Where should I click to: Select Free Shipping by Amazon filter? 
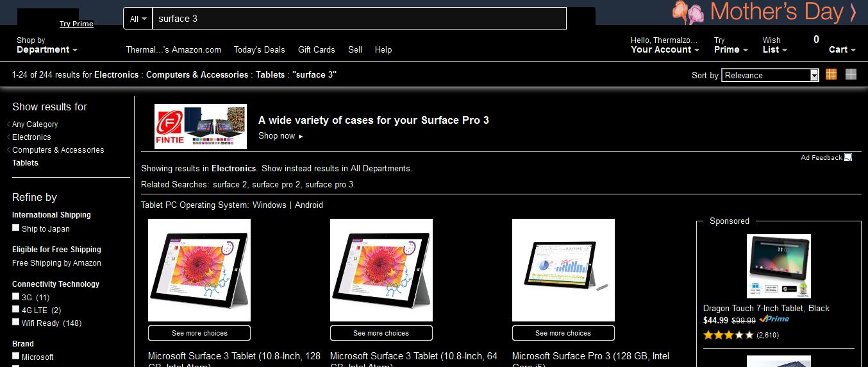56,263
